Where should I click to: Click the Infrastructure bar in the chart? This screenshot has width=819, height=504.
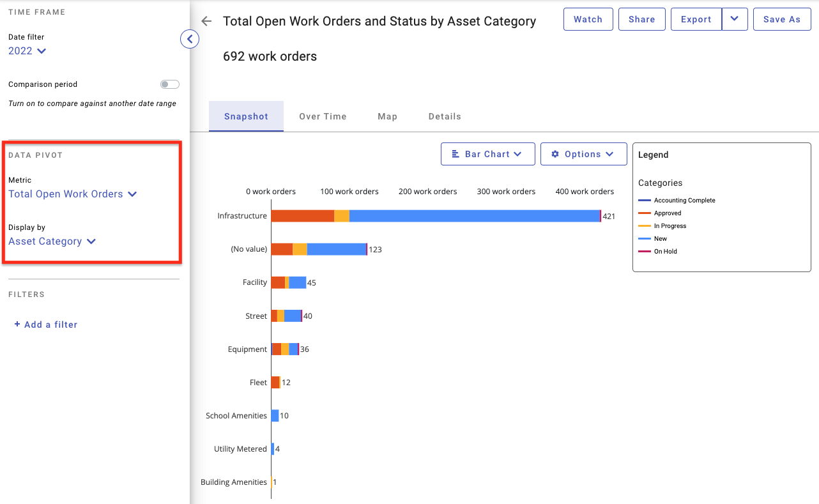[434, 215]
